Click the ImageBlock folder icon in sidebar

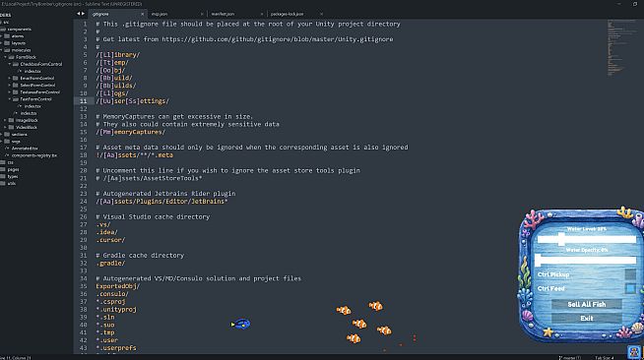[12, 120]
